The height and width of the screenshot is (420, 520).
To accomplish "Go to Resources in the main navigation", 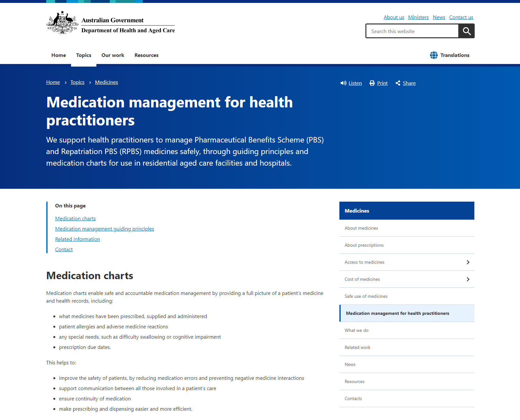I will (x=146, y=55).
